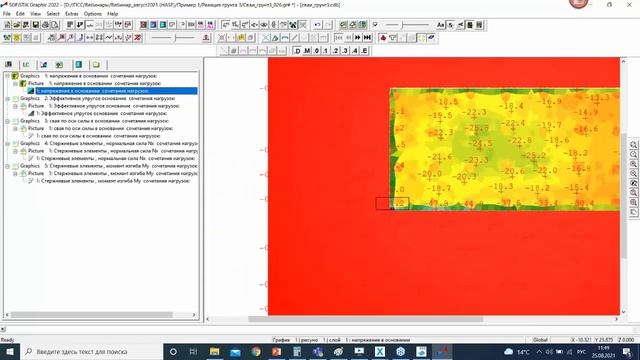Collapse Graphics 1 tree node
Viewport: 640px width, 360px height.
click(x=7, y=76)
